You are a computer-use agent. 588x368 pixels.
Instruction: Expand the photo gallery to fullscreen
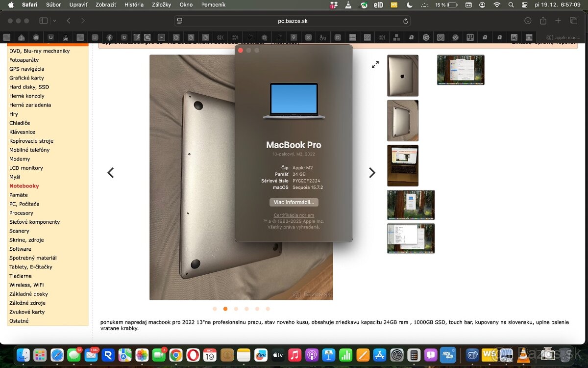pos(375,65)
